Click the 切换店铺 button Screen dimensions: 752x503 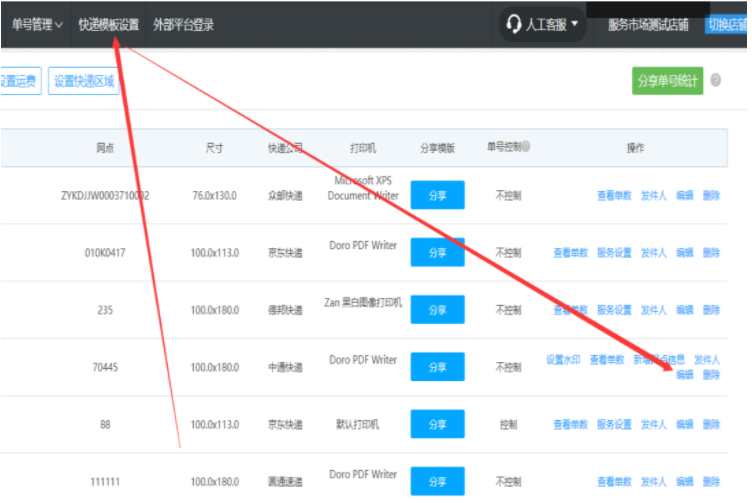tap(726, 24)
